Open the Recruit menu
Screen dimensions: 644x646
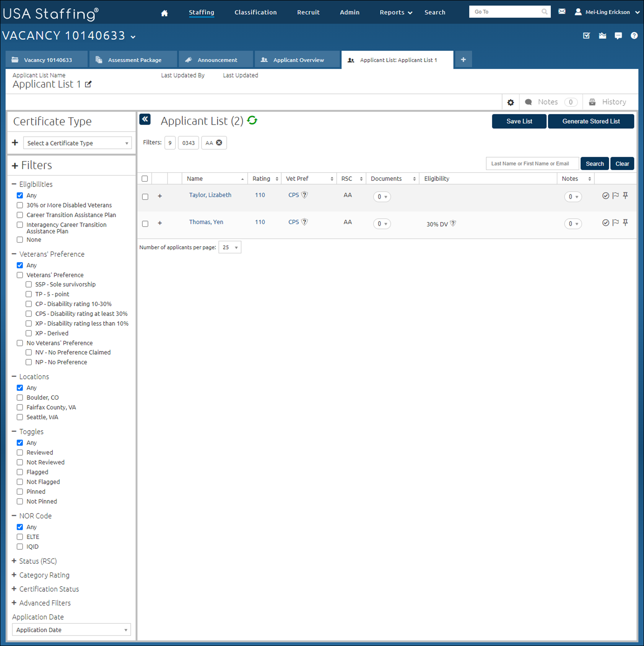[308, 12]
